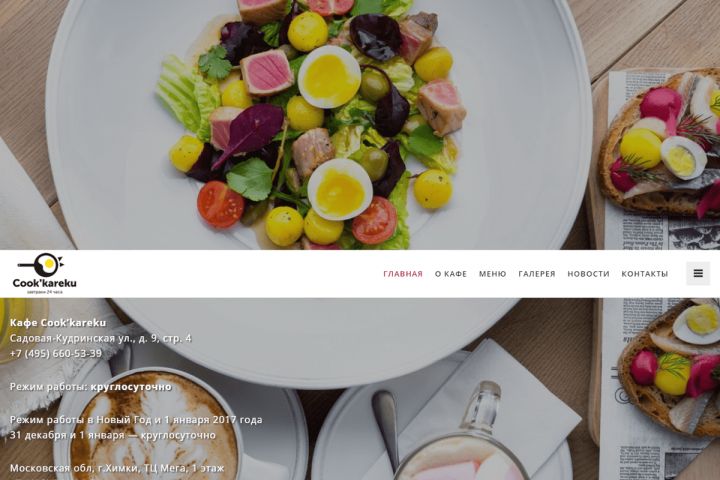This screenshot has width=720, height=480.
Task: Navigate to КОНТАКТЫ
Action: [645, 274]
